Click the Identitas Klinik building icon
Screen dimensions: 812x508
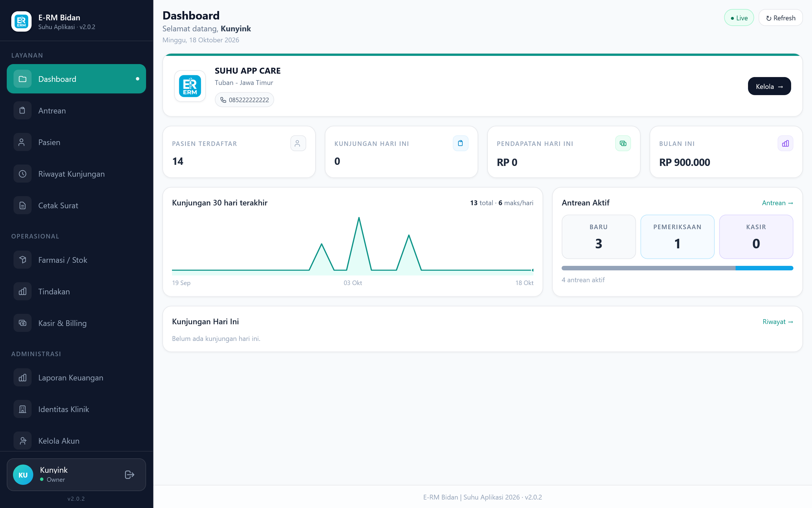[x=23, y=409]
